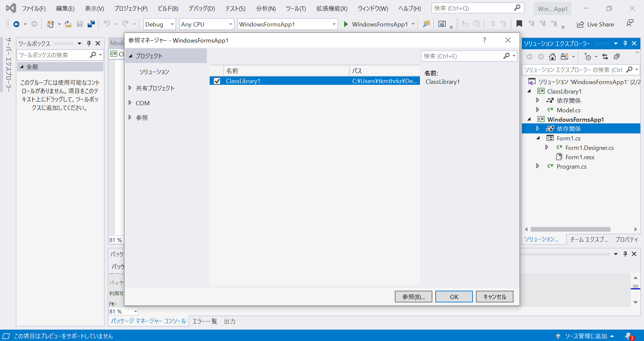Click the Sync with Active Document icon
The image size is (644, 341).
click(605, 57)
